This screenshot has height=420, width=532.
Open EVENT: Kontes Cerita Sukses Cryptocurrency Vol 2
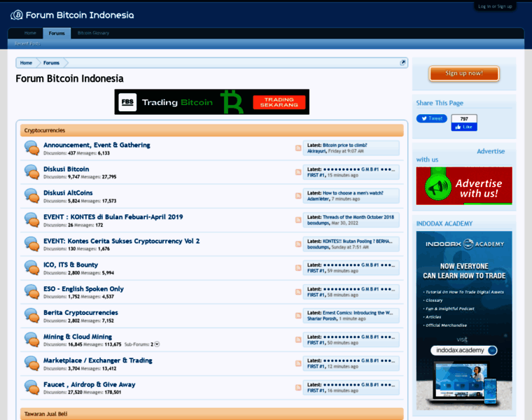[x=122, y=241]
